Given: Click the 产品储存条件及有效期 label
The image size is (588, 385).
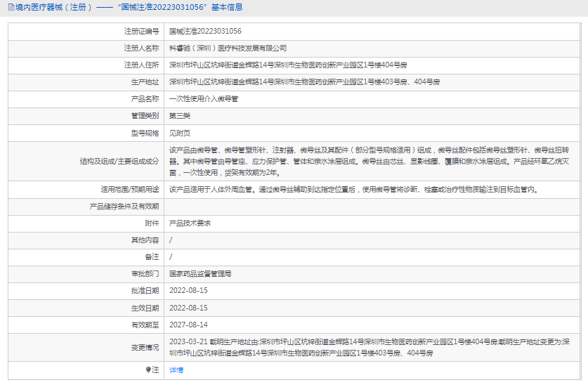Looking at the screenshot, I should [x=124, y=206].
